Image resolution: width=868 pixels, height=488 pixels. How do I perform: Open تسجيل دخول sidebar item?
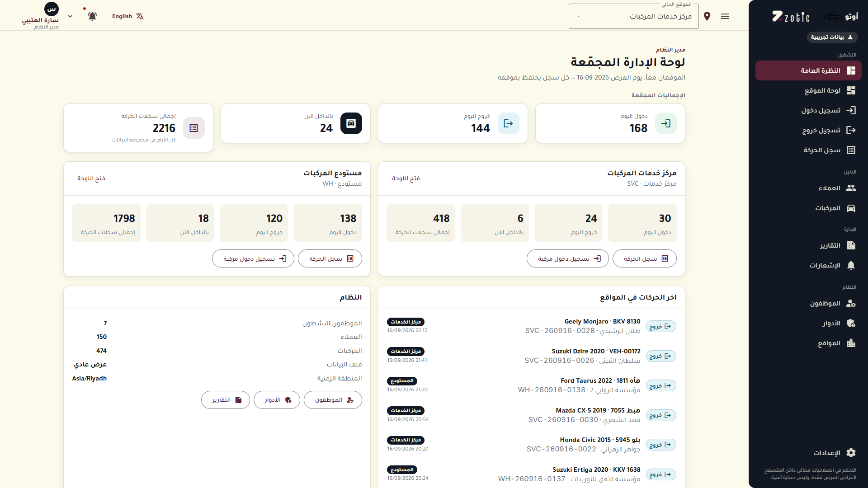point(808,110)
